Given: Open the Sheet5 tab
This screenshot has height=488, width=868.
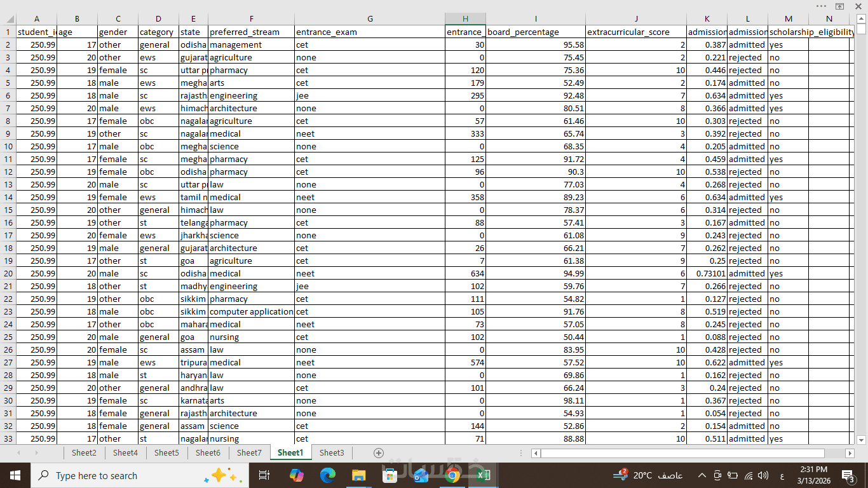Looking at the screenshot, I should [x=166, y=453].
